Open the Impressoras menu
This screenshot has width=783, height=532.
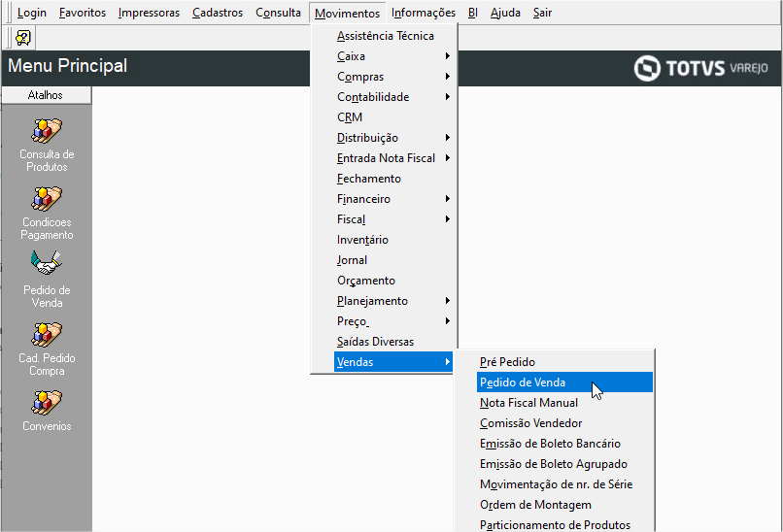(149, 13)
